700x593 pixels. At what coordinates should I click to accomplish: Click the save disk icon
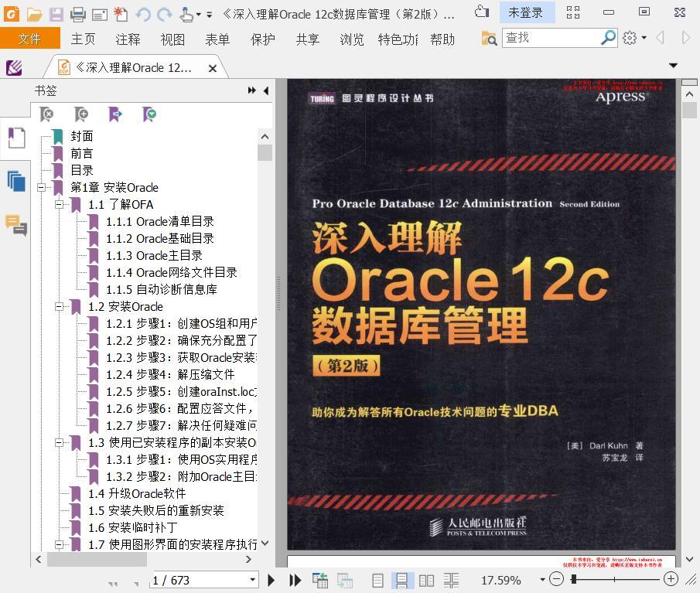click(x=56, y=14)
